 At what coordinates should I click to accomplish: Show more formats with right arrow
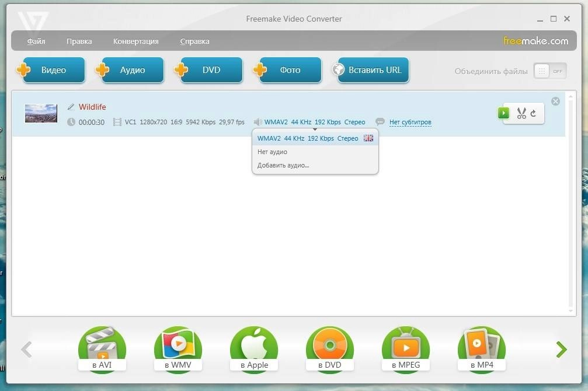[561, 350]
